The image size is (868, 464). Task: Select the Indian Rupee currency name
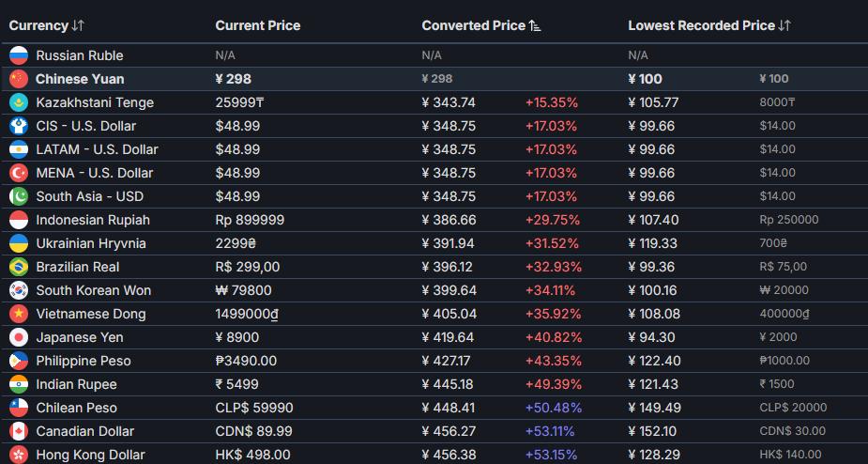click(x=77, y=384)
